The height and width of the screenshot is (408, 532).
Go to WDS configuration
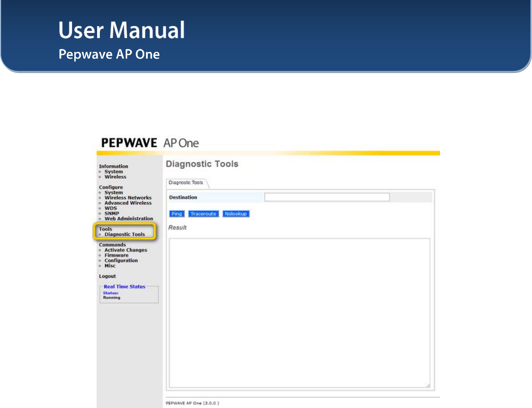click(110, 208)
